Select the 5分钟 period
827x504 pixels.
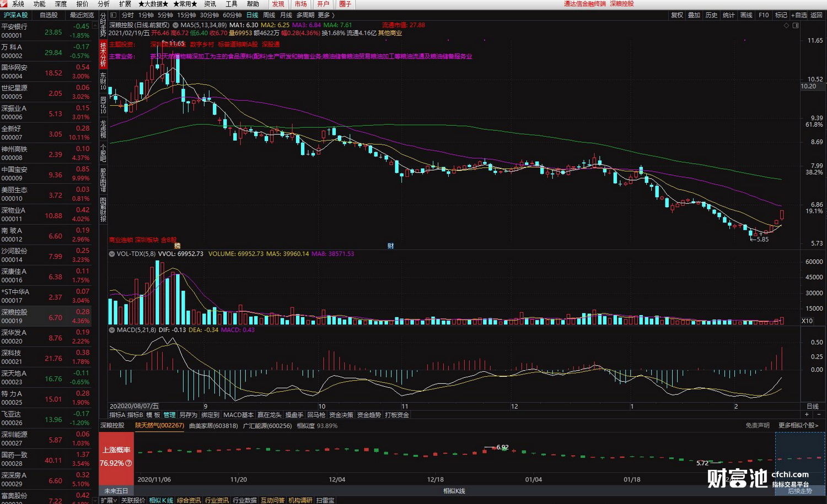(x=165, y=15)
